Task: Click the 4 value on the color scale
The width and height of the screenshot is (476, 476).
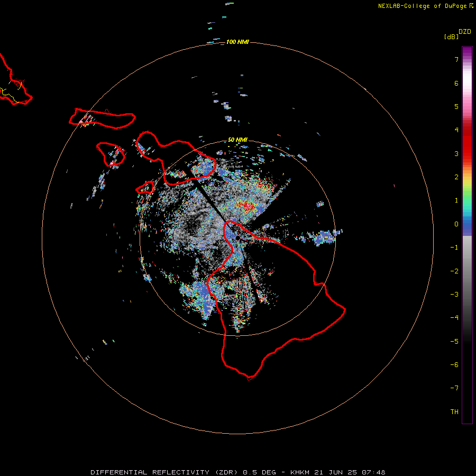Action: point(456,130)
